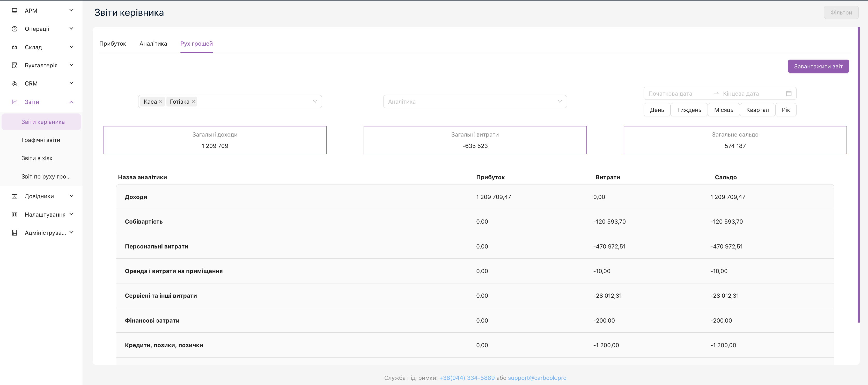
Task: Click the Сальдо column header
Action: [725, 177]
